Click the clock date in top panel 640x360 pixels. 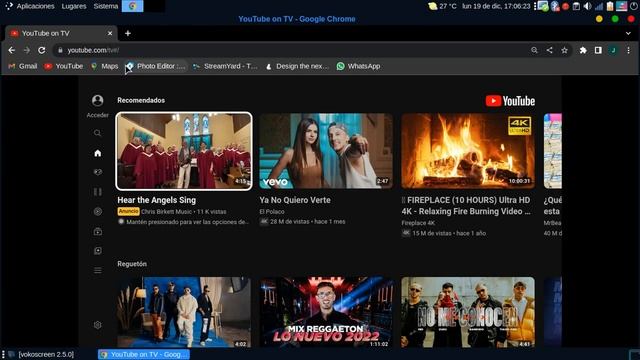[x=496, y=6]
